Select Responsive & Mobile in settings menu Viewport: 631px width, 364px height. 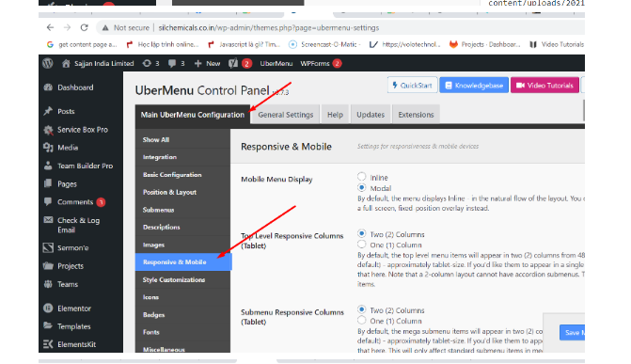[183, 262]
